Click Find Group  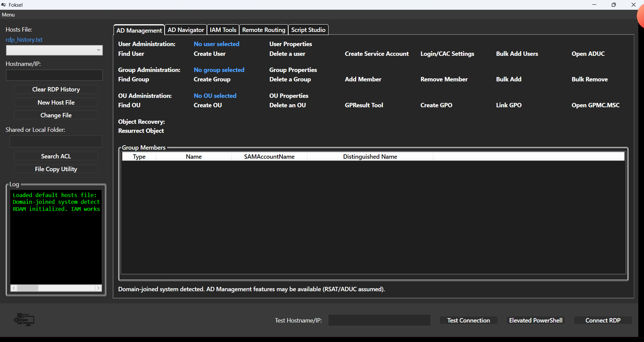(134, 79)
